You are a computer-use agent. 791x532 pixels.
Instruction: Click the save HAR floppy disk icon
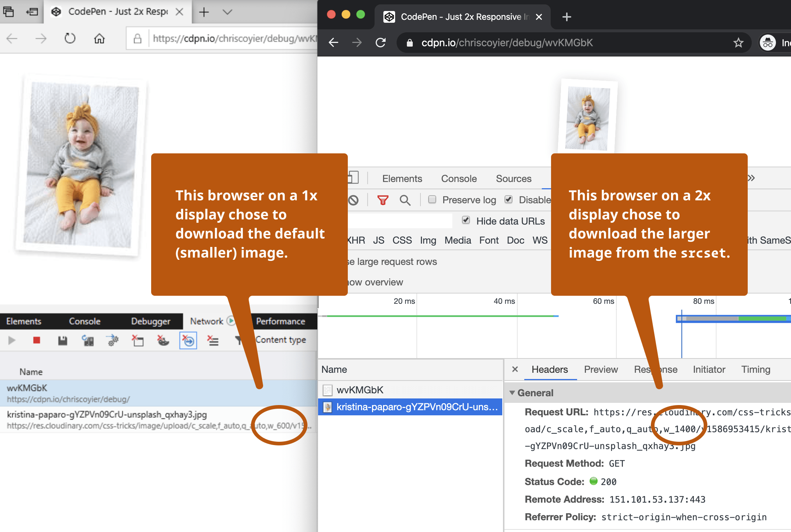63,340
